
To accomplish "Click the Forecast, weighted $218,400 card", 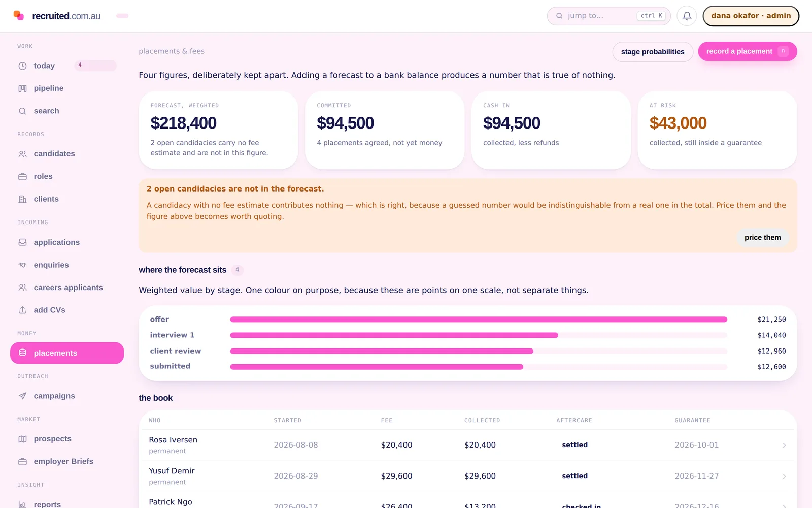I will 218,130.
